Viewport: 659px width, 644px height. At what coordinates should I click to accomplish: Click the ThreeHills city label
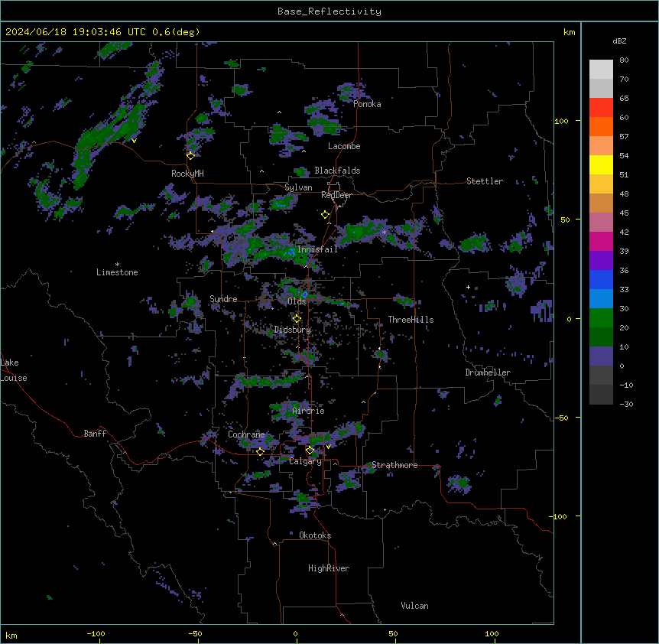pyautogui.click(x=411, y=320)
